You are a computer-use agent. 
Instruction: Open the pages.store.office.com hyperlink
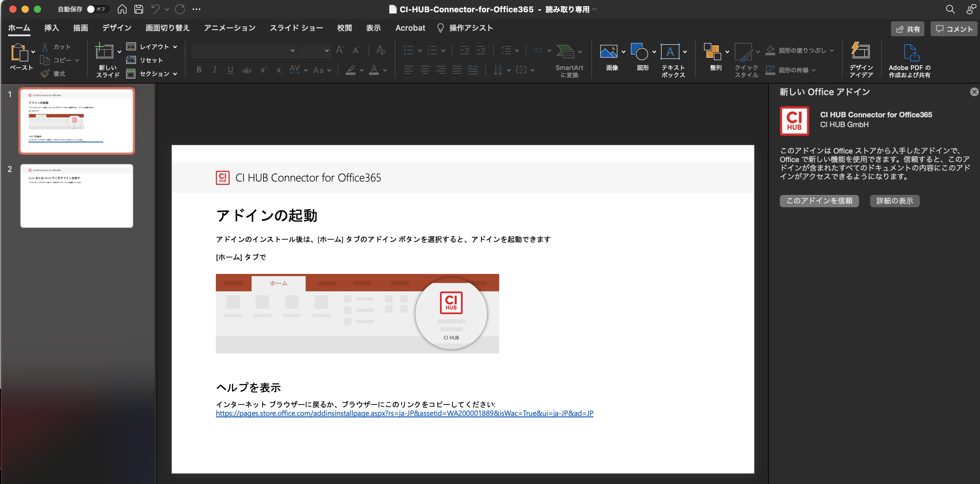(404, 413)
